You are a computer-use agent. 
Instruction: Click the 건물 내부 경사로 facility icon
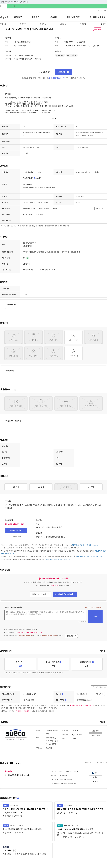(x=91, y=403)
